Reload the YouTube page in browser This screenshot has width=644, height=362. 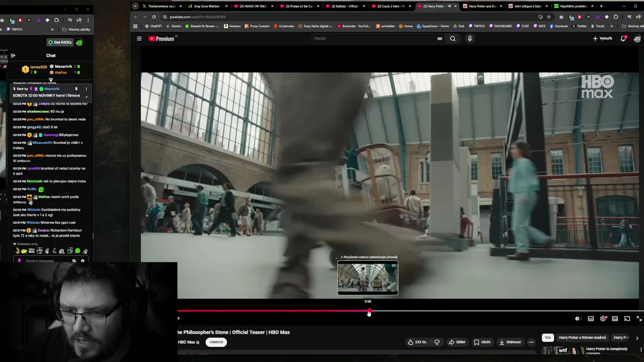(x=154, y=17)
